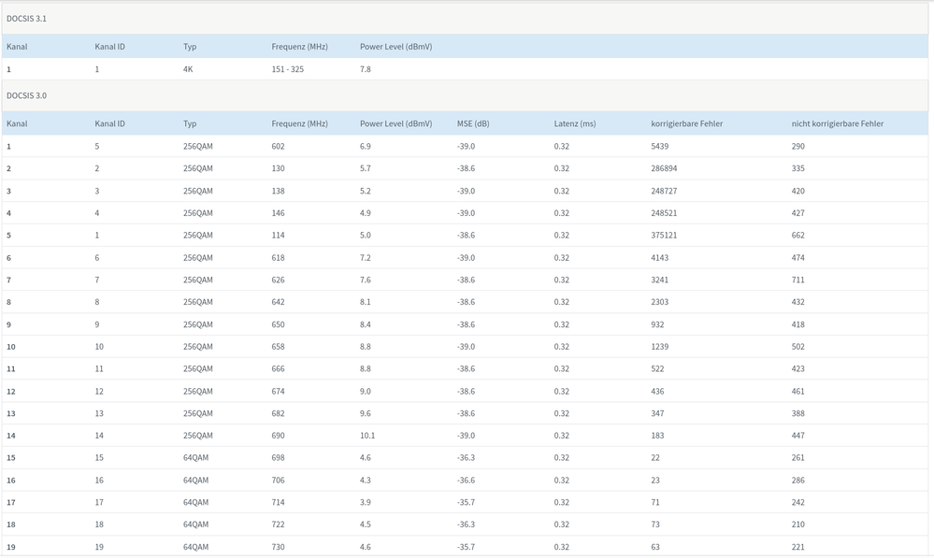Select the 7.8 power level cell
The width and height of the screenshot is (934, 560).
tap(366, 69)
